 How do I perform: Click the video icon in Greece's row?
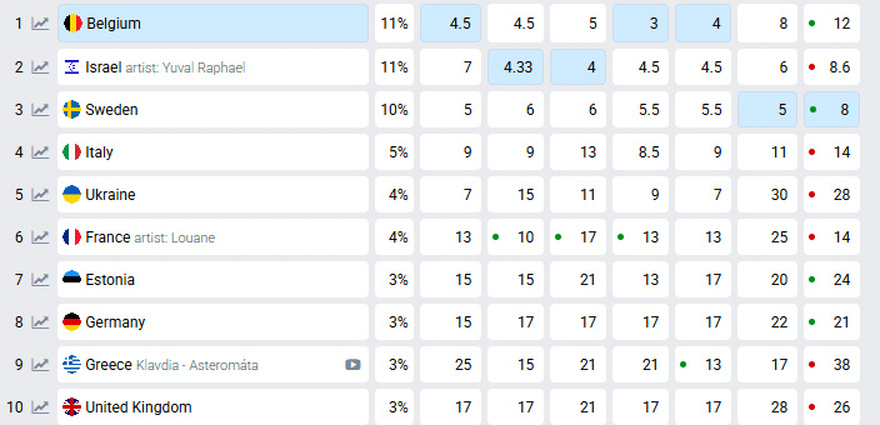point(353,365)
